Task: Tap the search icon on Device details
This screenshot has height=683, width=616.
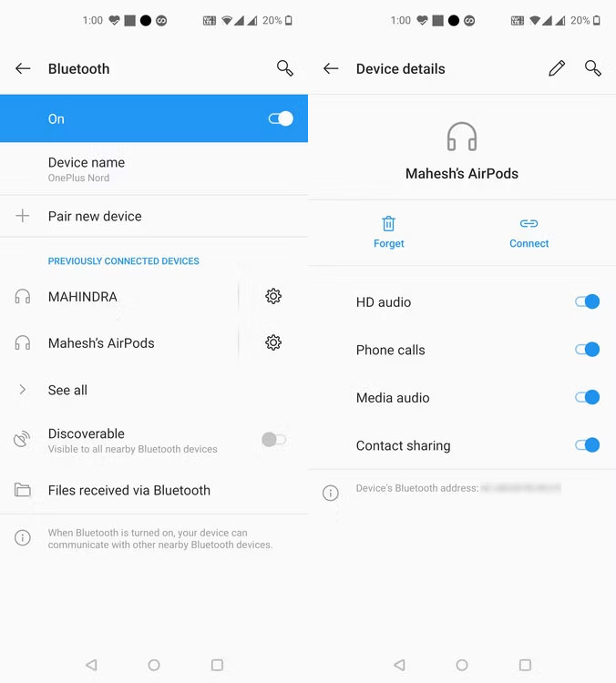Action: pyautogui.click(x=593, y=68)
